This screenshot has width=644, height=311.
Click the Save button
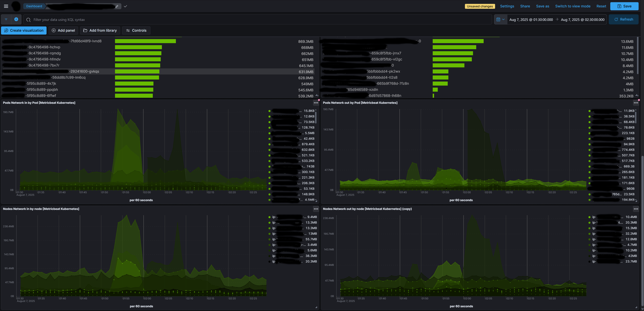coord(624,6)
